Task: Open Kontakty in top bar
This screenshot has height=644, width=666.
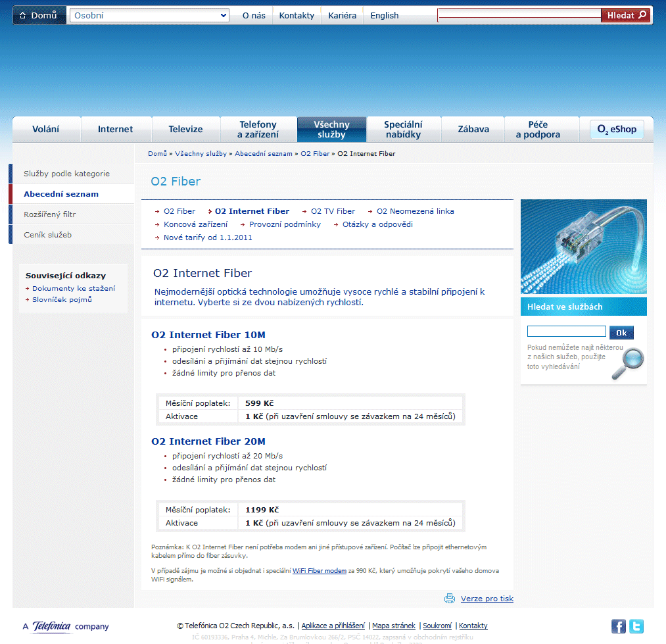Action: pos(297,15)
